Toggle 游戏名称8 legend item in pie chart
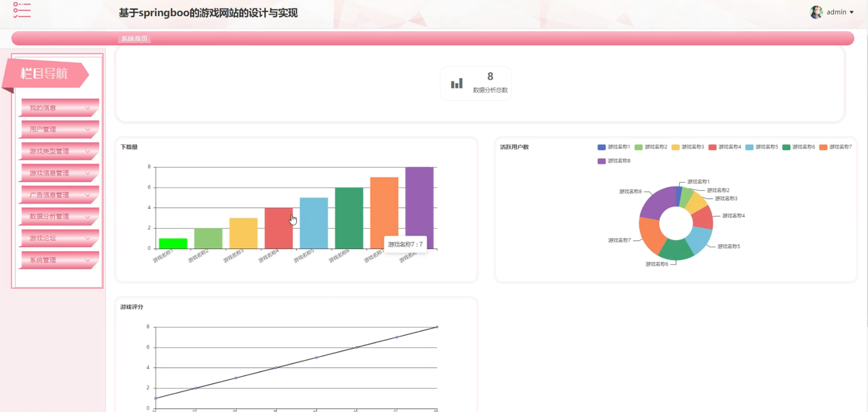The width and height of the screenshot is (868, 412). (x=614, y=161)
